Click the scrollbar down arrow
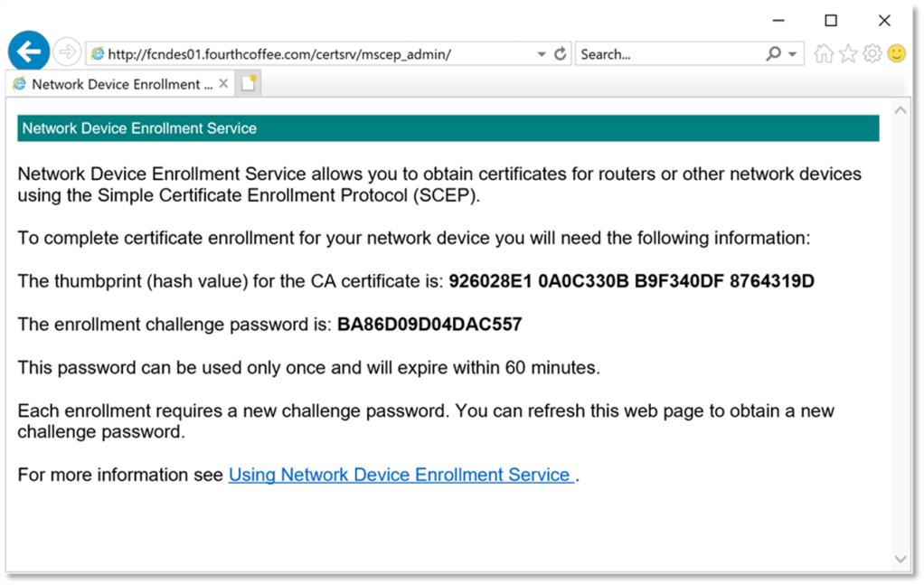 coord(900,559)
